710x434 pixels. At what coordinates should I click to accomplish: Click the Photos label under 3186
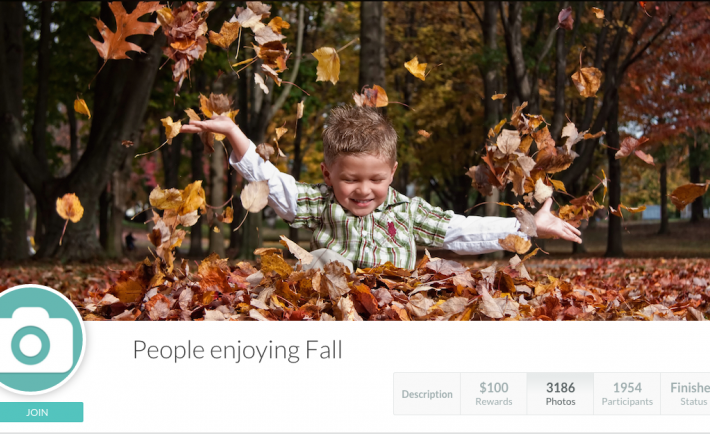click(x=560, y=402)
